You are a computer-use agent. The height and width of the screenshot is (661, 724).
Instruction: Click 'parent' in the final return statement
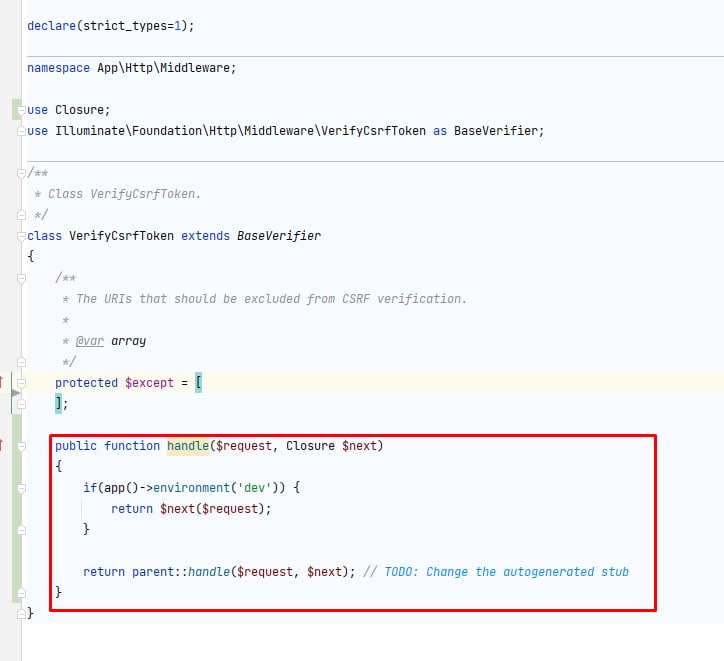[x=153, y=572]
